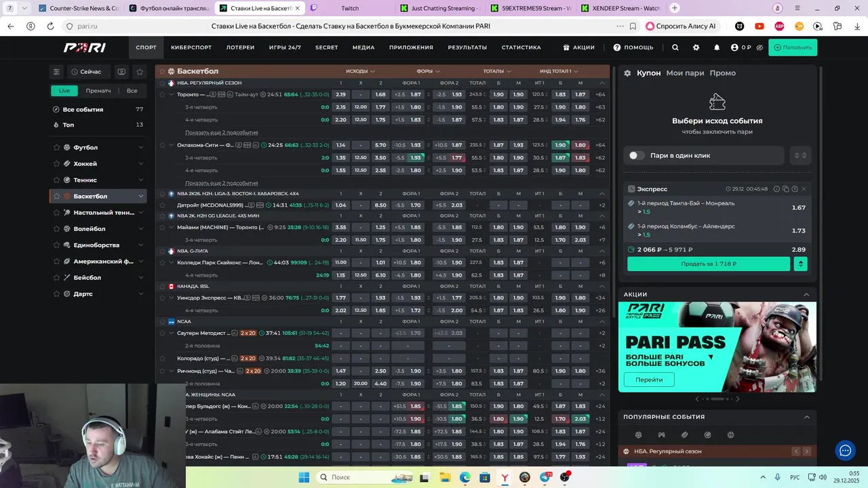Star the Баскетбол header in the events table
Viewport: 868px width, 488px height.
pyautogui.click(x=162, y=71)
